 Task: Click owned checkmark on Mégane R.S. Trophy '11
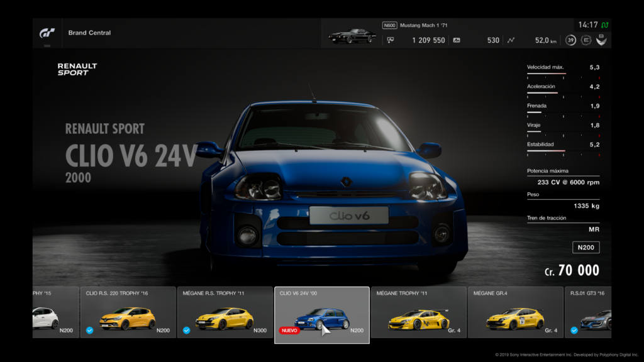tap(187, 330)
